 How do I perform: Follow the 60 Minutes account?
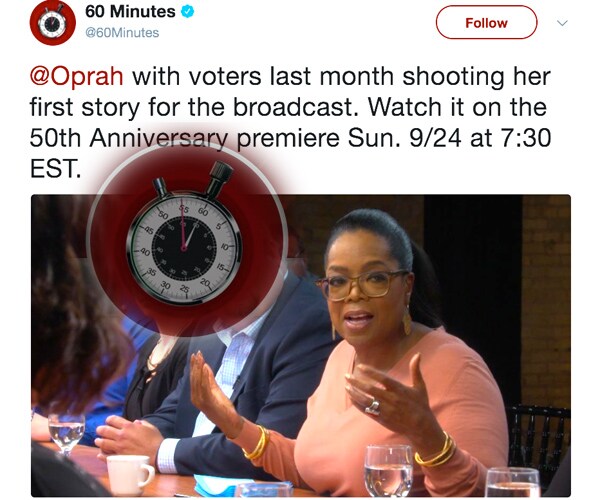[x=486, y=23]
